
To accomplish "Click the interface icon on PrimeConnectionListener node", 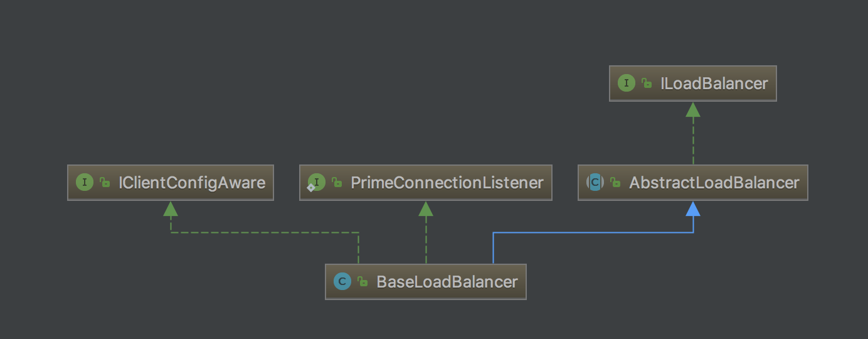I will pyautogui.click(x=317, y=183).
